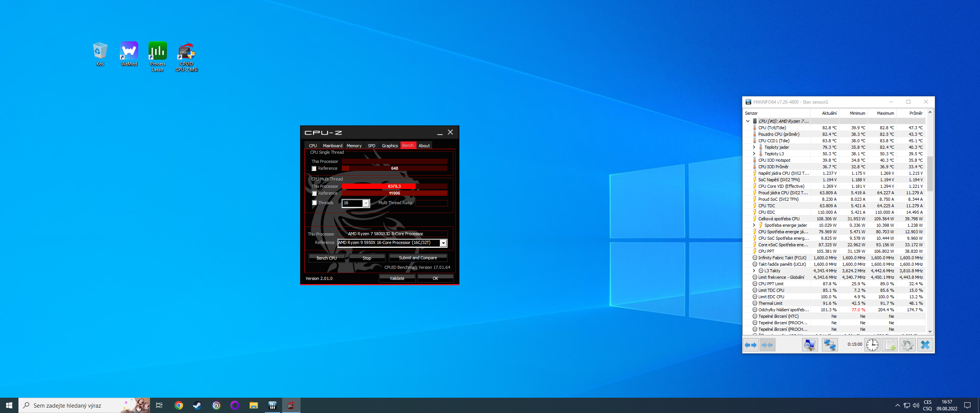Click the HWiNFO collapse columns arrows icon
This screenshot has height=413, width=980.
coord(767,345)
